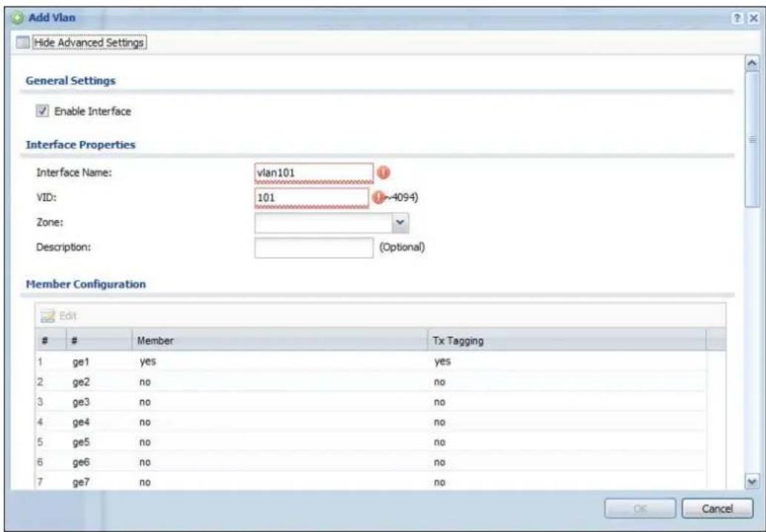The image size is (766, 532).
Task: Select the ge4 row
Action: tap(370, 422)
